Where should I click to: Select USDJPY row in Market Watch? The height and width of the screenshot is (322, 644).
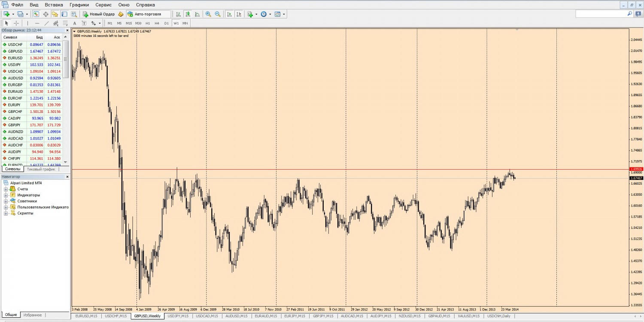pos(32,64)
